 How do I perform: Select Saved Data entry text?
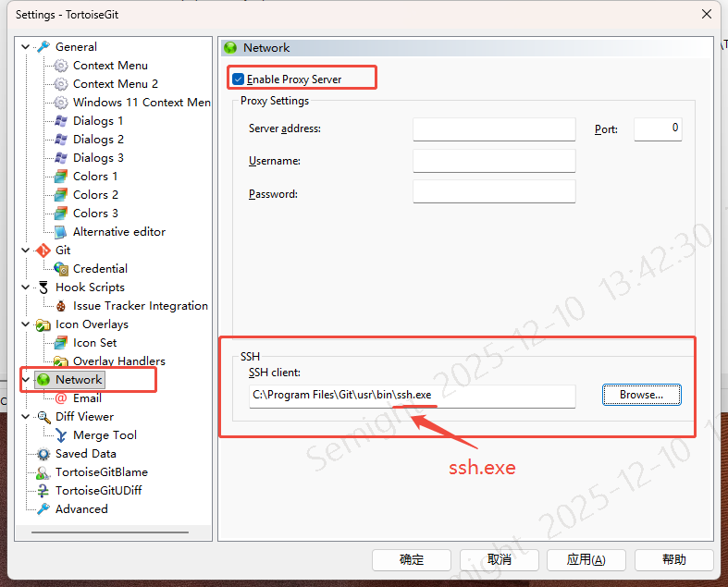[x=86, y=454]
